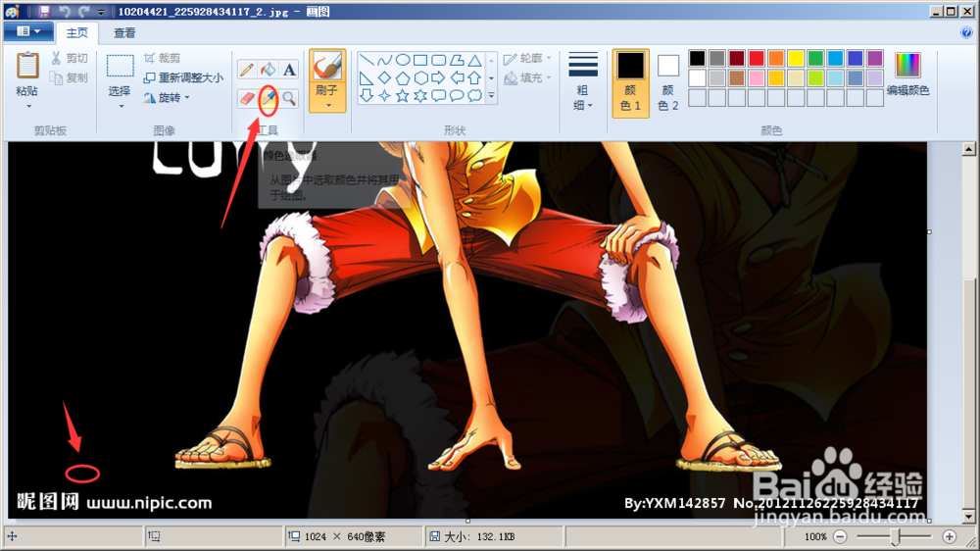Image resolution: width=980 pixels, height=551 pixels.
Task: Choose the Triangle shape
Action: tap(475, 60)
